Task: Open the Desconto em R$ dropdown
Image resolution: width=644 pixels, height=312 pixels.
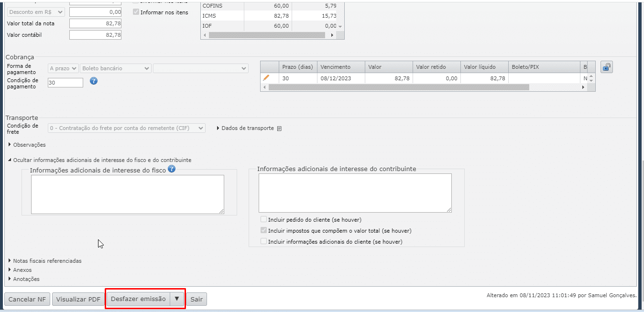Action: click(35, 12)
